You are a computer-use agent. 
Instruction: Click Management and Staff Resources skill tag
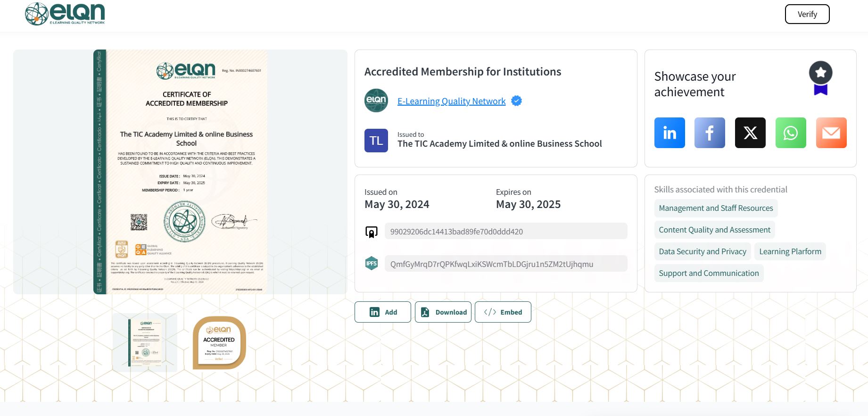tap(716, 208)
